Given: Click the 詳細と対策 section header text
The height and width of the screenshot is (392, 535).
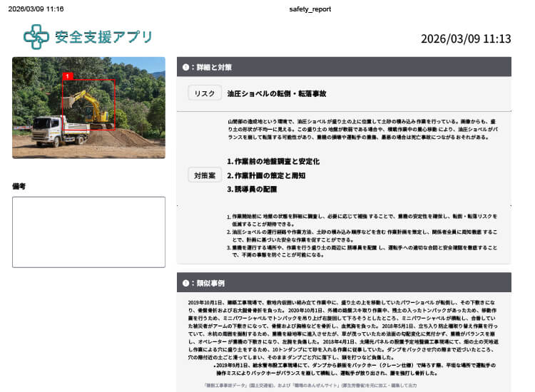Looking at the screenshot, I should pos(214,67).
